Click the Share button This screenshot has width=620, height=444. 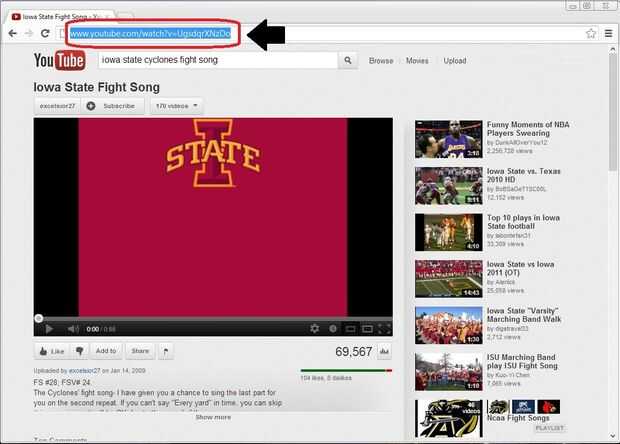(140, 351)
